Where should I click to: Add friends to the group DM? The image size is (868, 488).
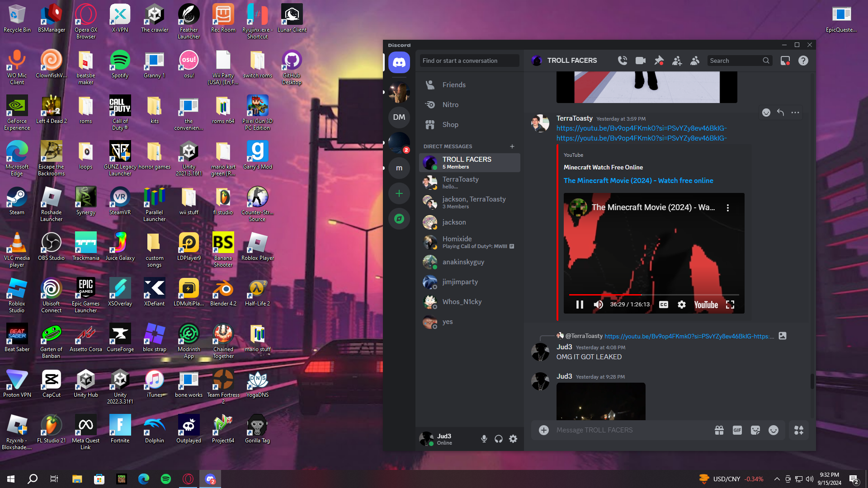677,61
